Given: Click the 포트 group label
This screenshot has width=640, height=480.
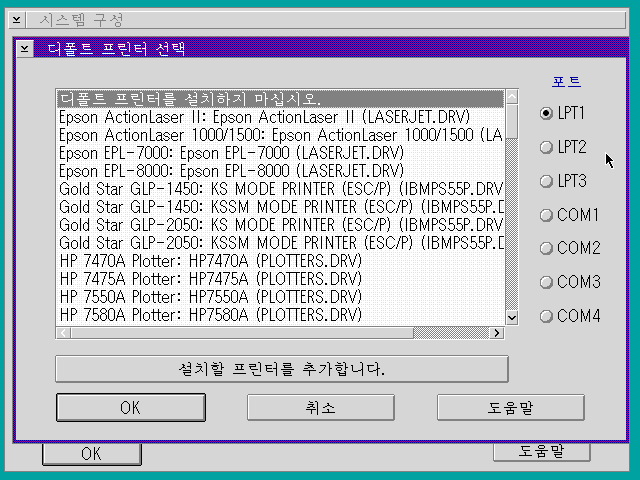Looking at the screenshot, I should pos(566,81).
